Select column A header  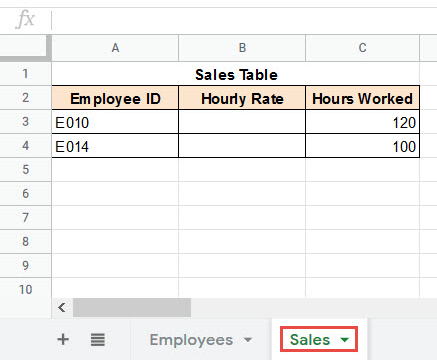pyautogui.click(x=115, y=48)
